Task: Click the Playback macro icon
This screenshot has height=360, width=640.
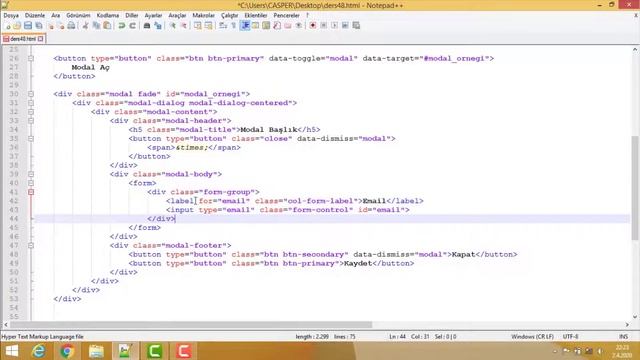Action: click(334, 26)
